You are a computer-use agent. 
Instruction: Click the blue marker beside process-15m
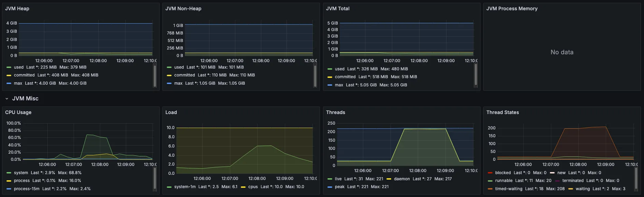tap(9, 189)
